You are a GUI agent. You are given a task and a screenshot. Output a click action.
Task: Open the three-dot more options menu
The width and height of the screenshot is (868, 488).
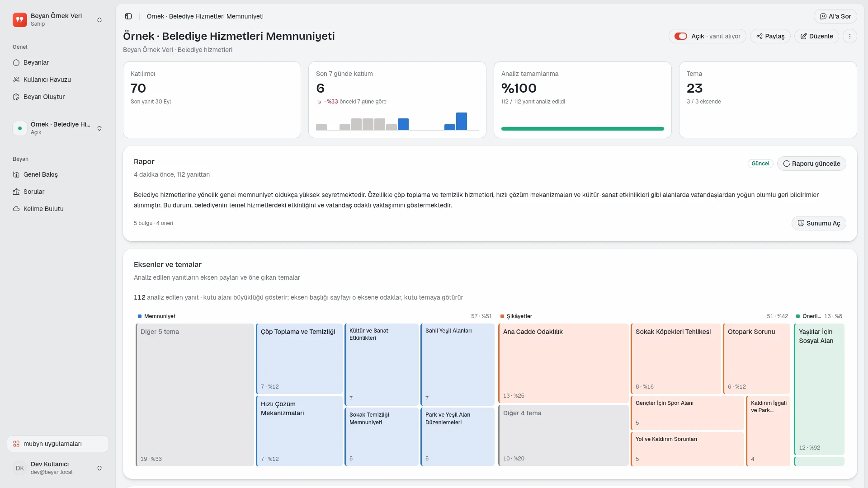(x=850, y=36)
